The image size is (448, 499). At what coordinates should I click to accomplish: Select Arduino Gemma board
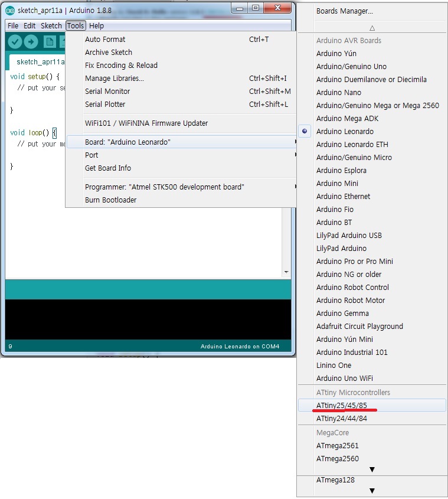tap(372, 314)
